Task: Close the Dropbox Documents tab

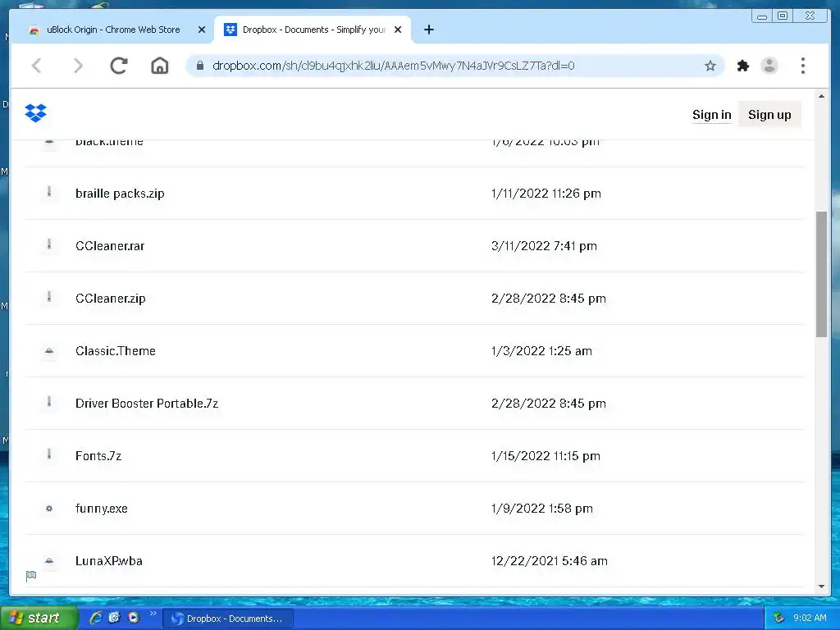Action: coord(398,30)
